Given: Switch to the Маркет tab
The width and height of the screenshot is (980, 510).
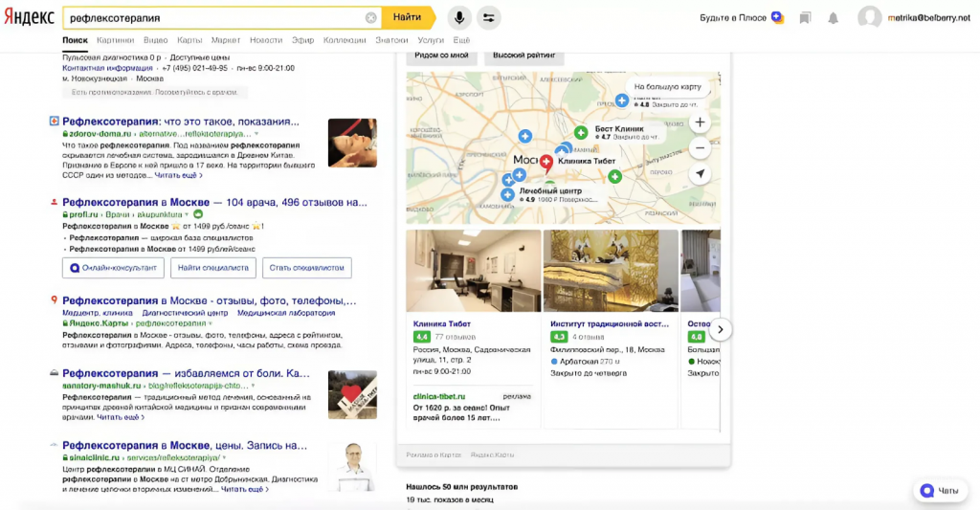Looking at the screenshot, I should pyautogui.click(x=226, y=40).
